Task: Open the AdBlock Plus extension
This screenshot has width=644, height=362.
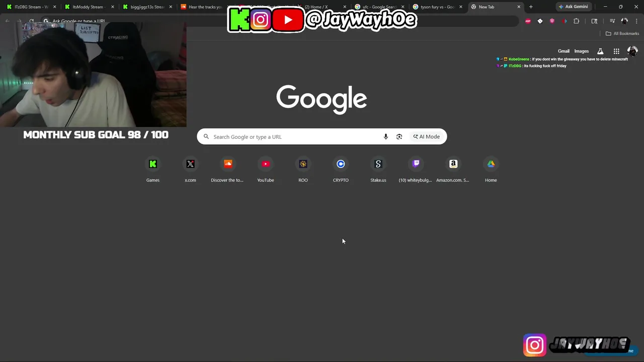Action: click(x=528, y=21)
